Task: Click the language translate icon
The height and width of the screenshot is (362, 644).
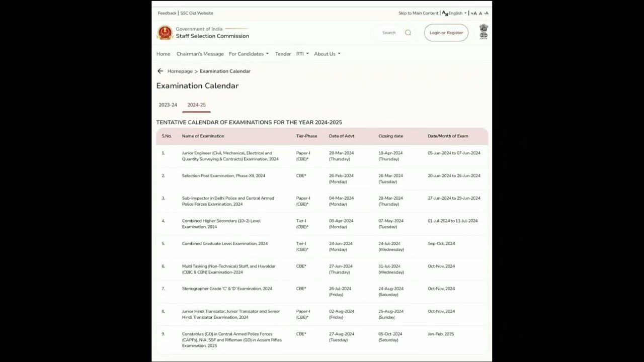Action: 445,13
